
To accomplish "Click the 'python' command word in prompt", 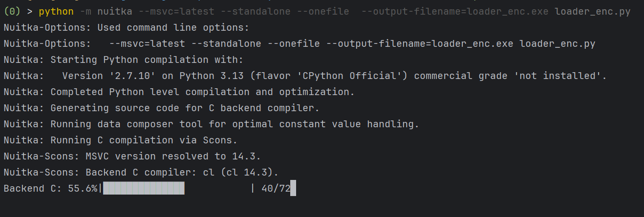I will click(x=56, y=11).
